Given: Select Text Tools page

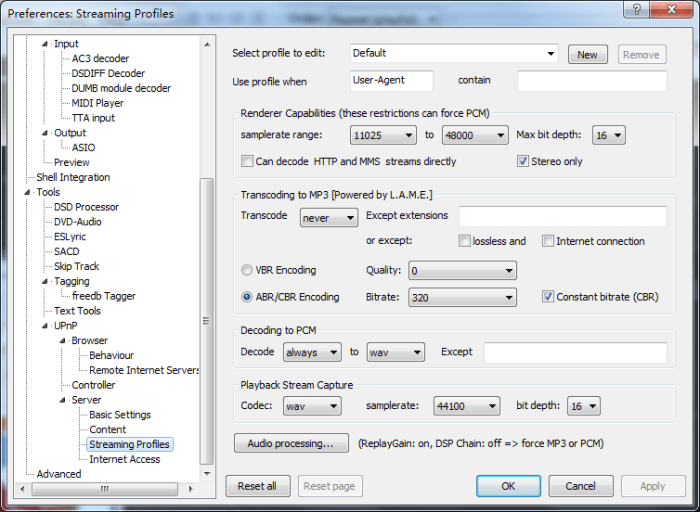Looking at the screenshot, I should [77, 311].
